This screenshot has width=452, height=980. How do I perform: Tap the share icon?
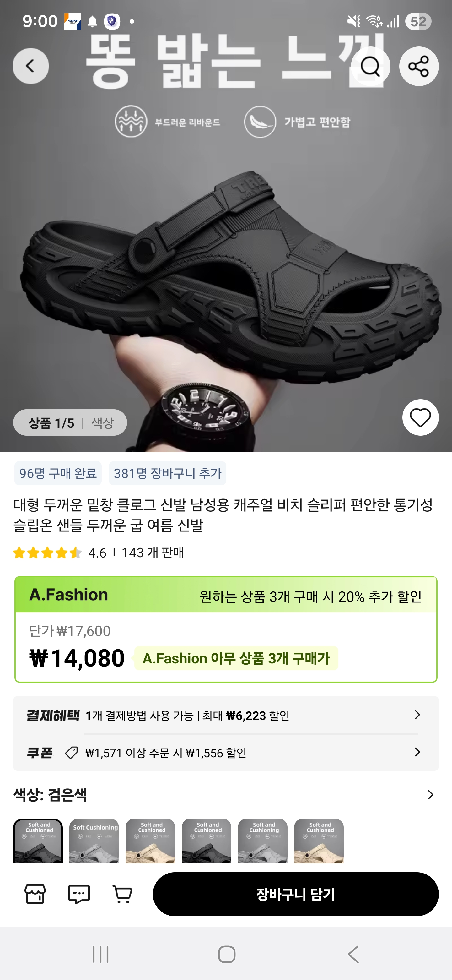(x=418, y=67)
